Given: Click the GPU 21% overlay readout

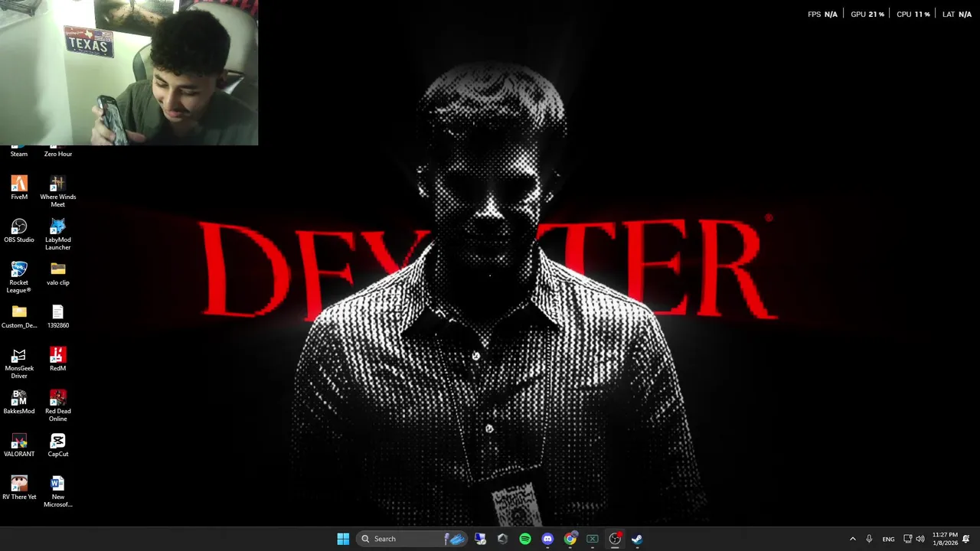Looking at the screenshot, I should [867, 15].
